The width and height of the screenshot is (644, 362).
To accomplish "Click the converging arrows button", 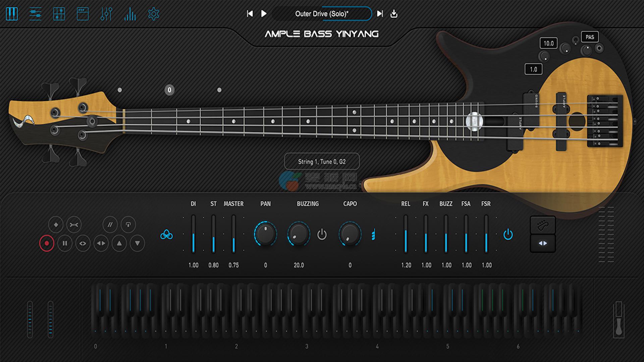I will pyautogui.click(x=74, y=225).
